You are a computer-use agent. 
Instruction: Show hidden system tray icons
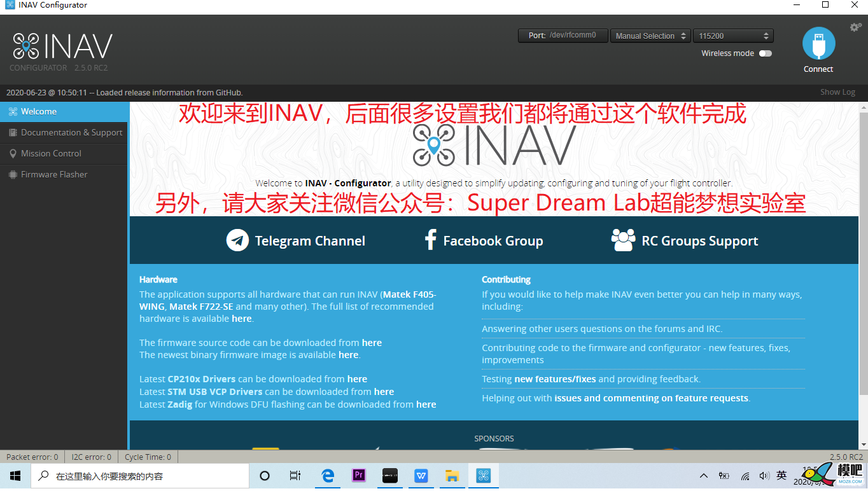(704, 476)
